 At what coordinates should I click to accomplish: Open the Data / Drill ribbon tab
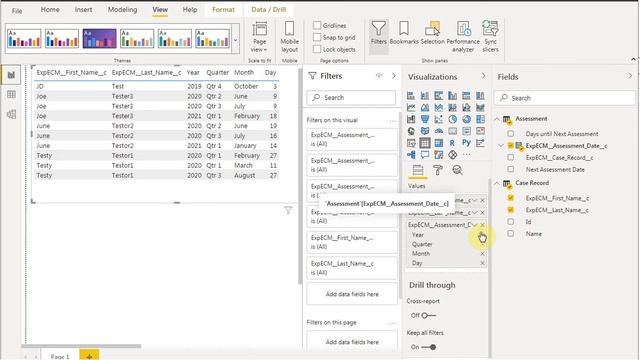[x=269, y=10]
